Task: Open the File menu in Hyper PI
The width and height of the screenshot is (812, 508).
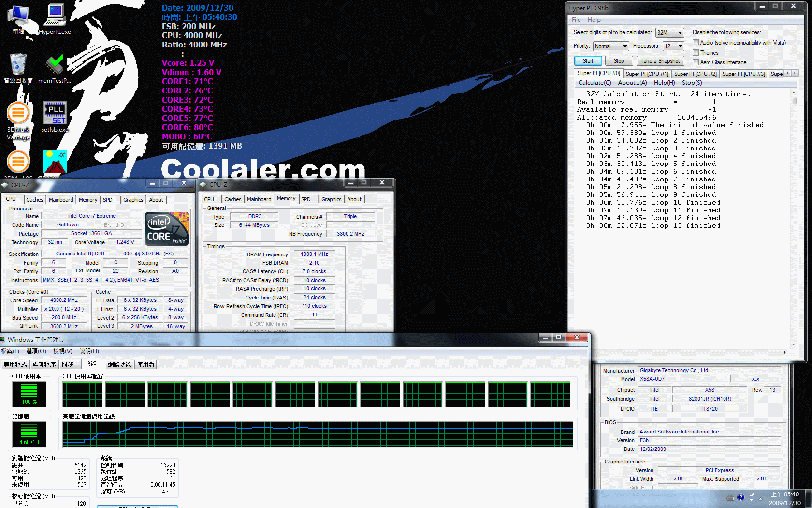Action: coord(576,20)
